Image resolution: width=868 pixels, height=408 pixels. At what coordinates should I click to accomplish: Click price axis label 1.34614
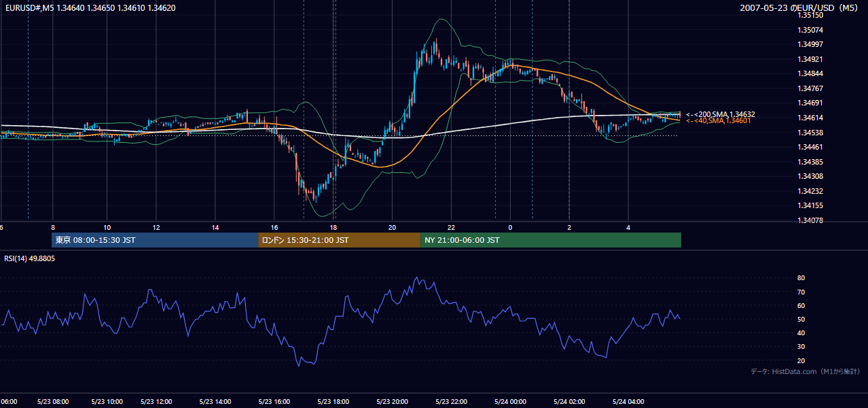point(810,118)
